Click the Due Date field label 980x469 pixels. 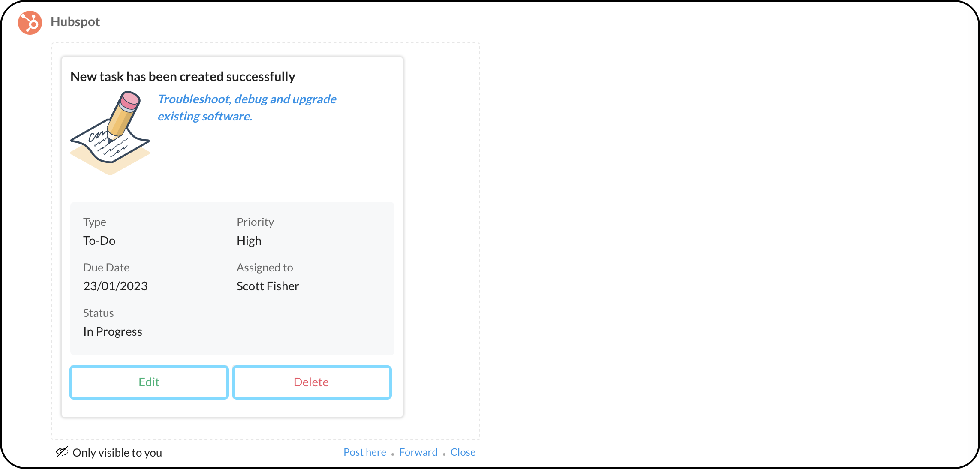pos(106,267)
